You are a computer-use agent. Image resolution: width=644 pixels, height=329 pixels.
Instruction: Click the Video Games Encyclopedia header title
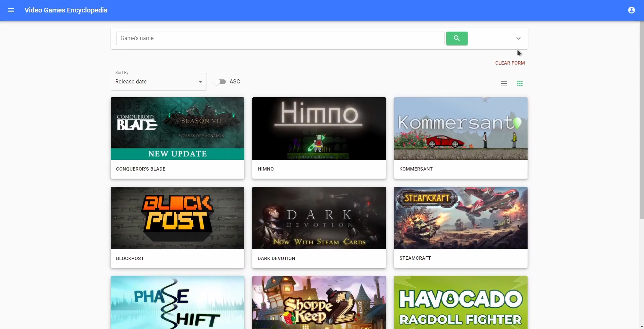66,10
